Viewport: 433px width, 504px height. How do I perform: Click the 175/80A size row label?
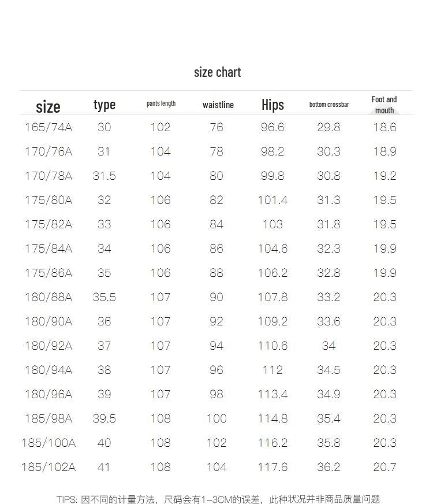tap(48, 200)
